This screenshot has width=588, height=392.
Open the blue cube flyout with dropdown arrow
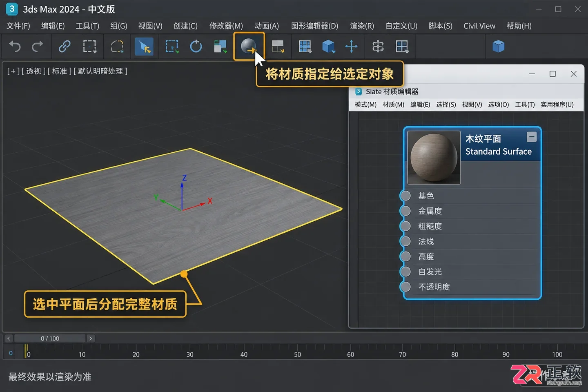coord(329,47)
